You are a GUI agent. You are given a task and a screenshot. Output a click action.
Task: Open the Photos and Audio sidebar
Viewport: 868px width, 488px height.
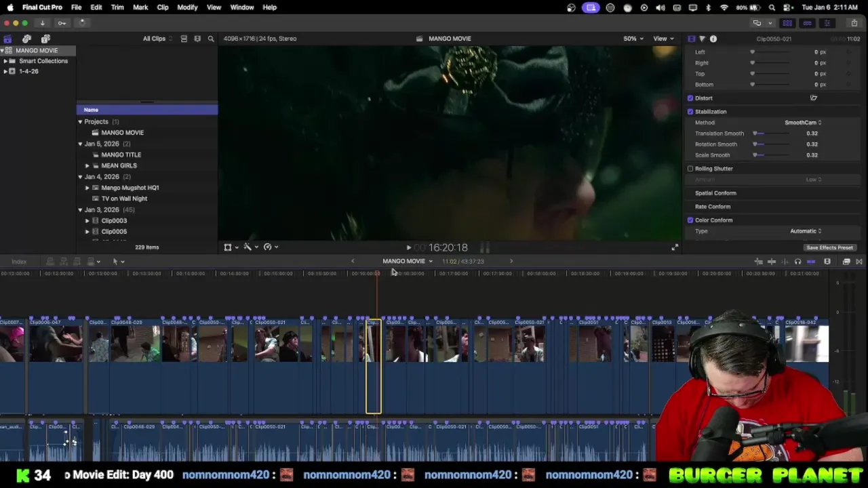pos(26,39)
